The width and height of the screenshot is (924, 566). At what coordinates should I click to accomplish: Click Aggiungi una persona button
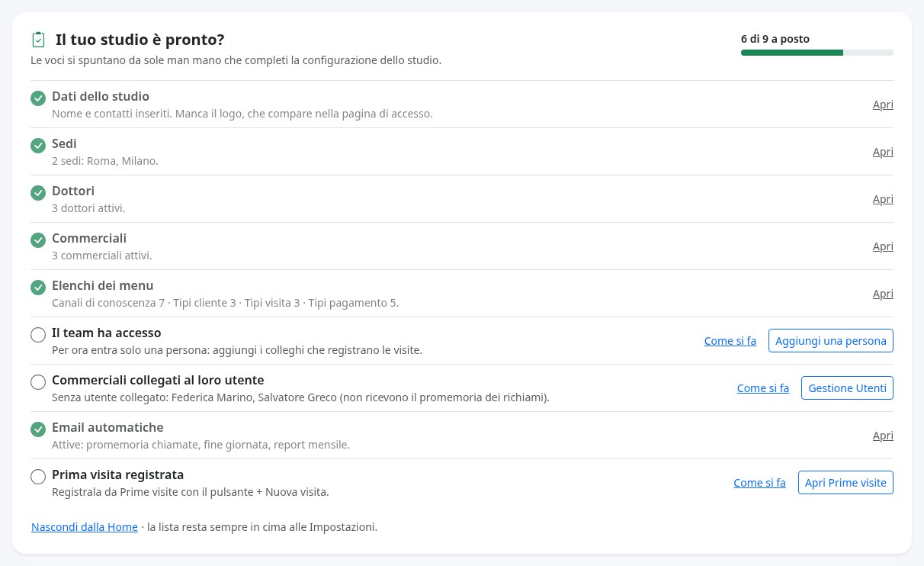point(831,341)
